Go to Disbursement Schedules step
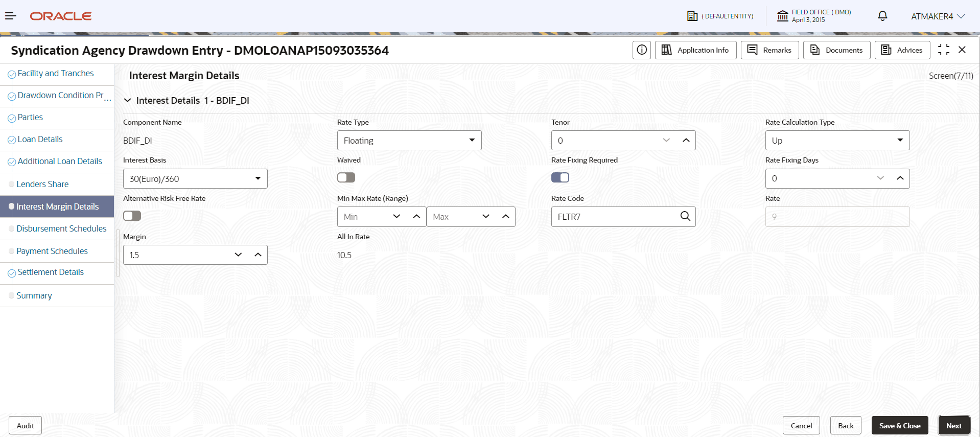Viewport: 980px width, 437px height. tap(61, 228)
